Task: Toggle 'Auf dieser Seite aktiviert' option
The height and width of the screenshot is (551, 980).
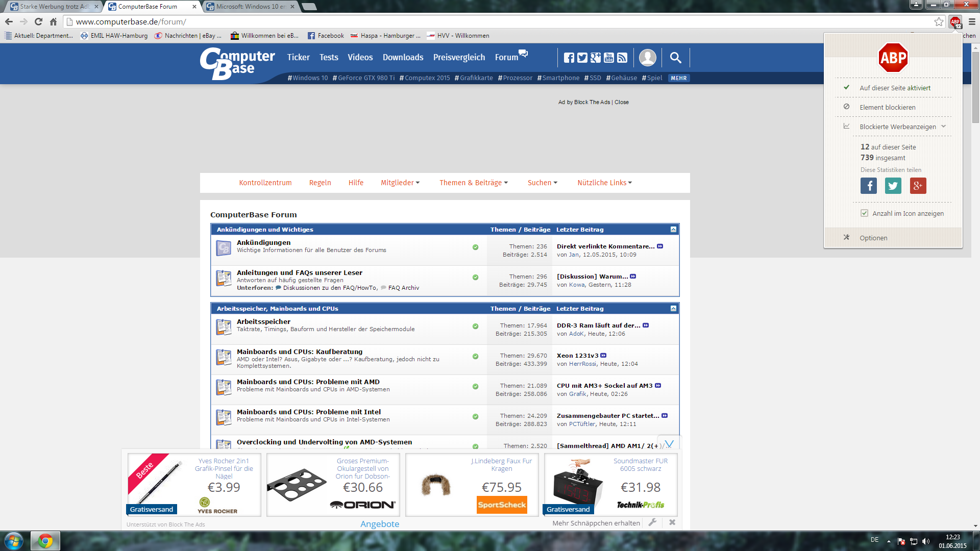Action: coord(894,88)
